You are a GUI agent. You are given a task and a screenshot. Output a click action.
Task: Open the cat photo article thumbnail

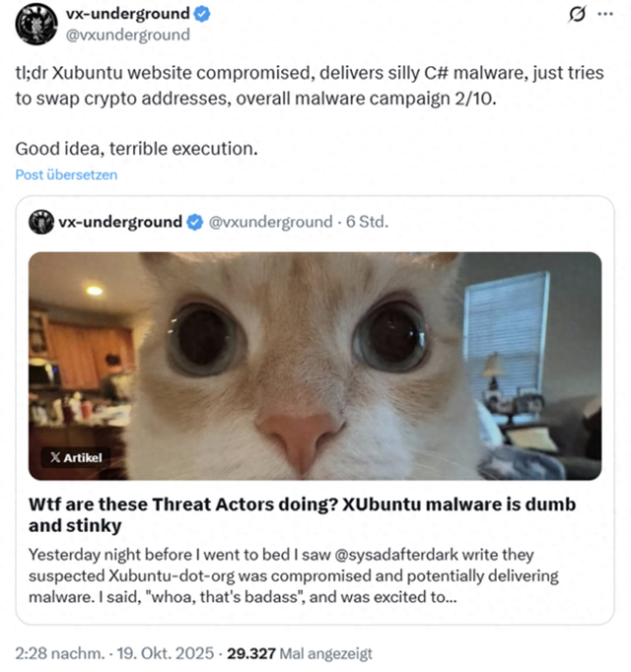(x=315, y=365)
